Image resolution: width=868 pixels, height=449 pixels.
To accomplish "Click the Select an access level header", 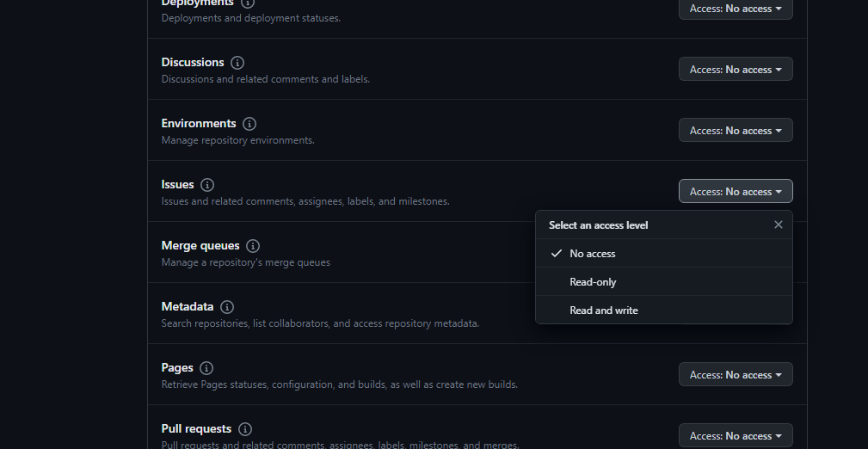I will click(x=599, y=225).
